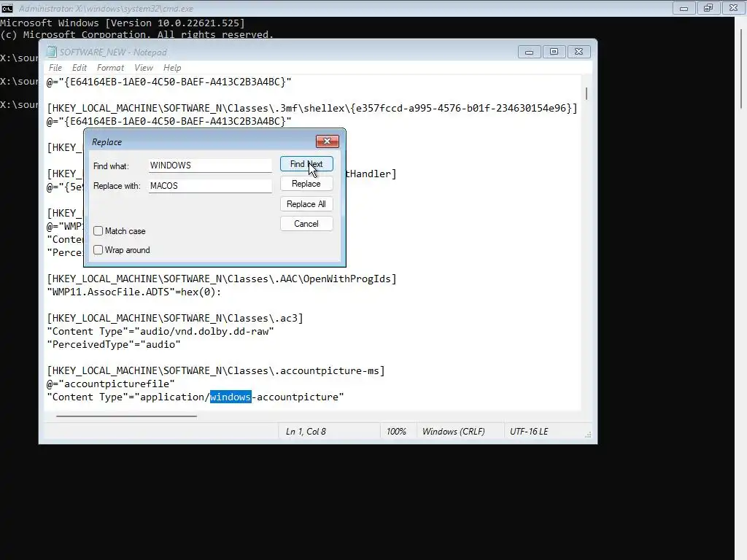
Task: Focus the Find what input field
Action: (x=210, y=166)
